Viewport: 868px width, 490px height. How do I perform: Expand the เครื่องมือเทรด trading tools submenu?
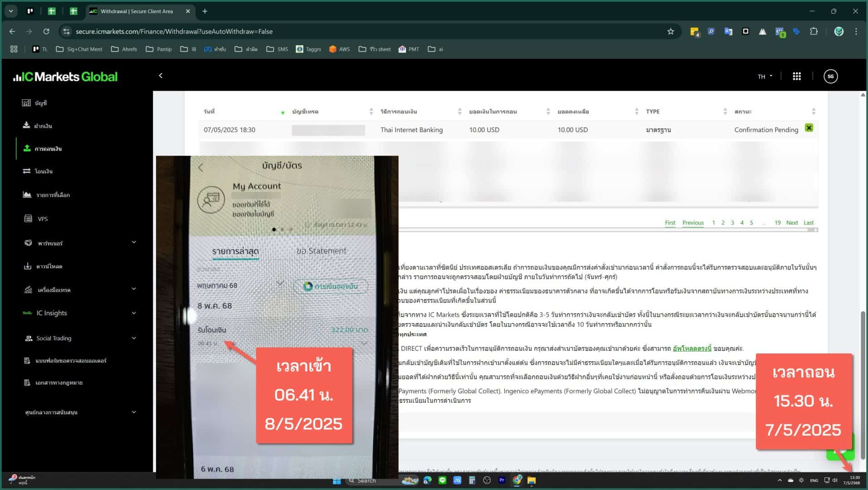point(134,289)
